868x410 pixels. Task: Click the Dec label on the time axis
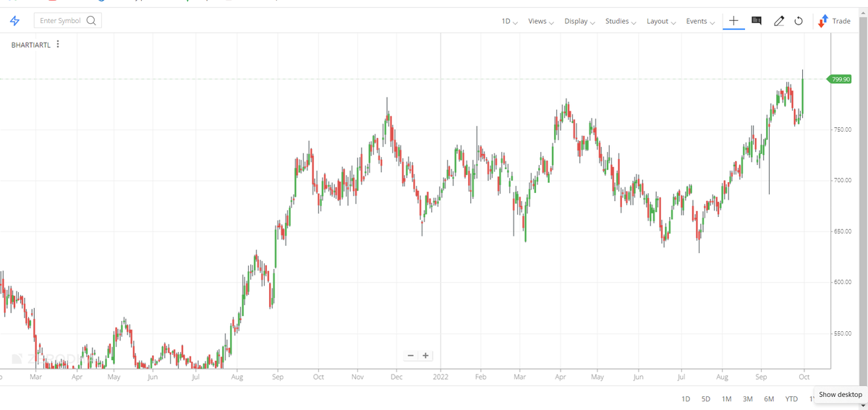(396, 377)
